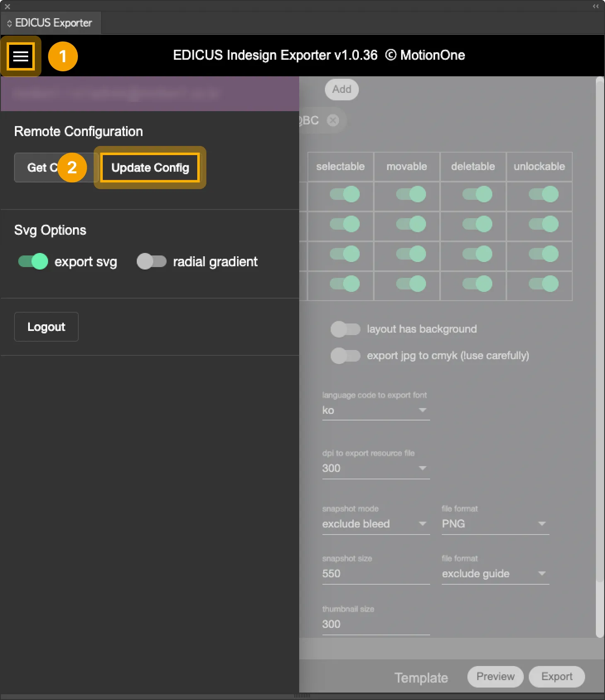Open the dpi to export resource dropdown
This screenshot has height=700, width=605.
pyautogui.click(x=376, y=468)
